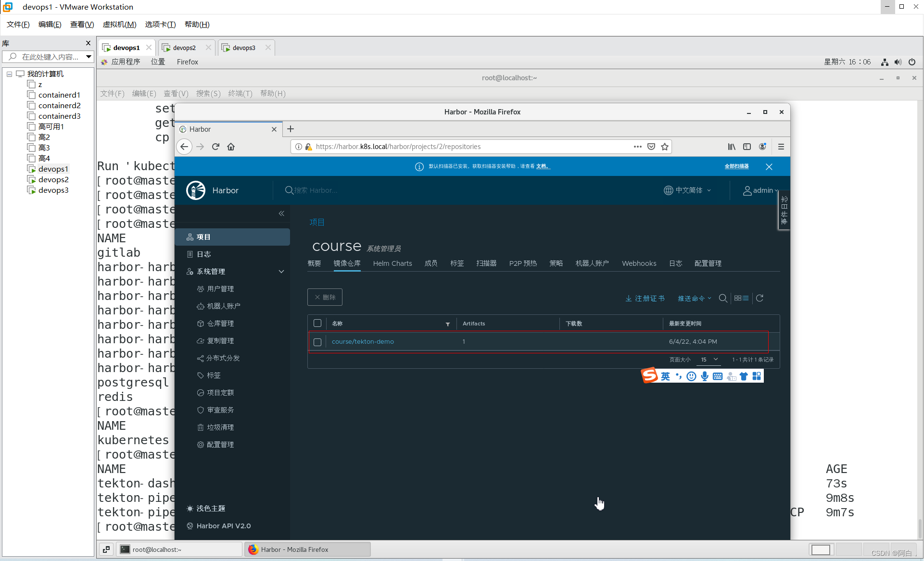Click Sogou microphone voice input icon

point(705,376)
